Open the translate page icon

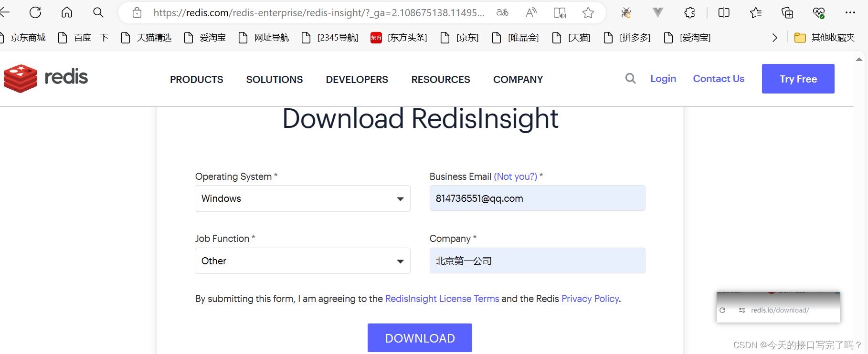[502, 13]
